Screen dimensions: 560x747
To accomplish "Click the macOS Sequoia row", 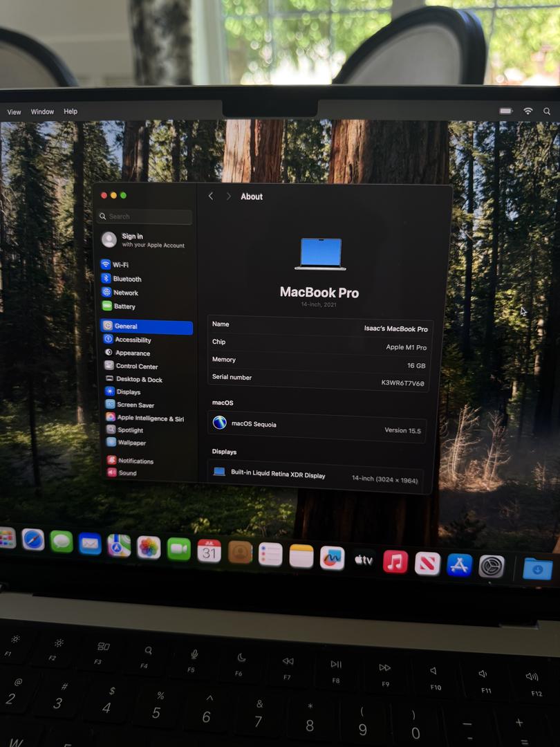I will [x=317, y=426].
